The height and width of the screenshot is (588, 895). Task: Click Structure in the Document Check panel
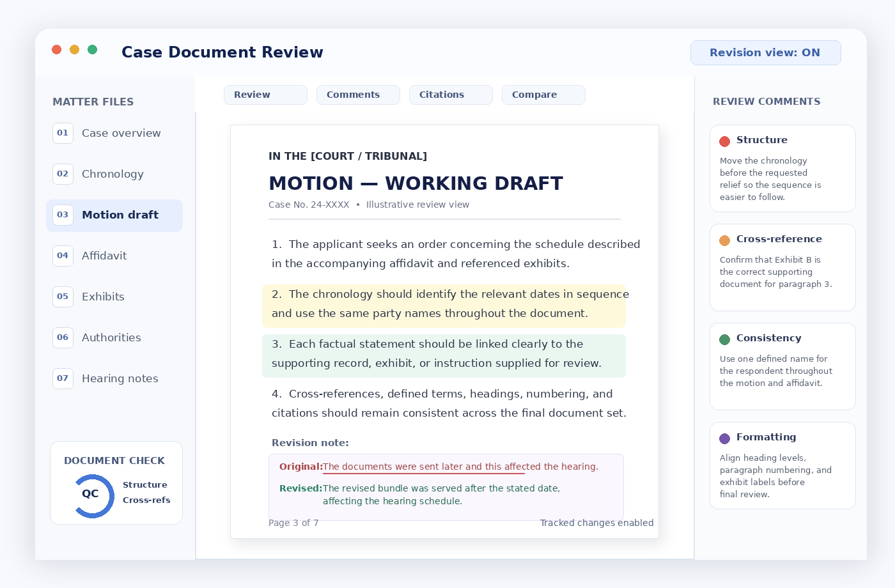click(x=145, y=485)
